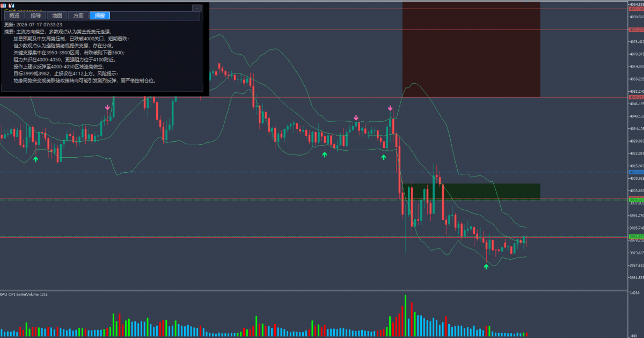Click the line mentioning 3950-3900区间
This screenshot has height=338, width=644.
click(x=69, y=53)
